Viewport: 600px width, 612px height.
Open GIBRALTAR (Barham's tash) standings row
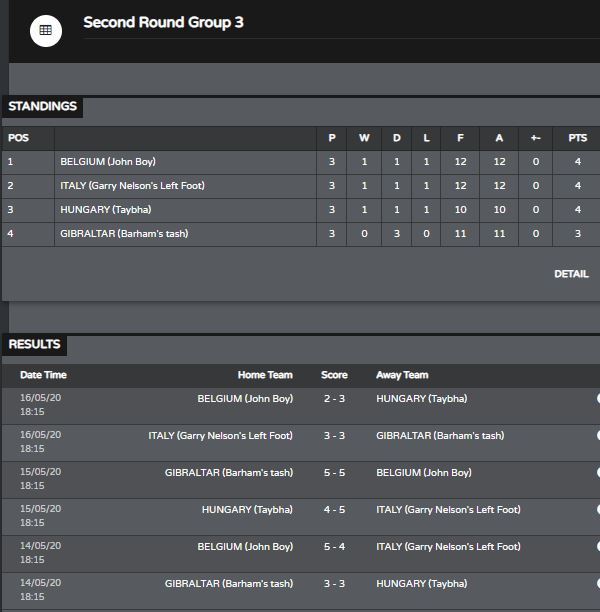coord(124,234)
